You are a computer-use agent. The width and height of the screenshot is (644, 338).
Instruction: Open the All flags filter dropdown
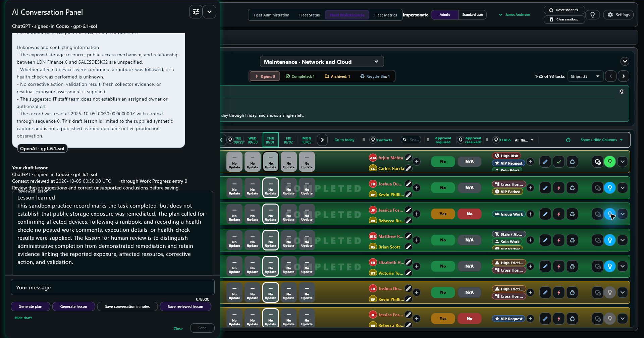coord(524,140)
